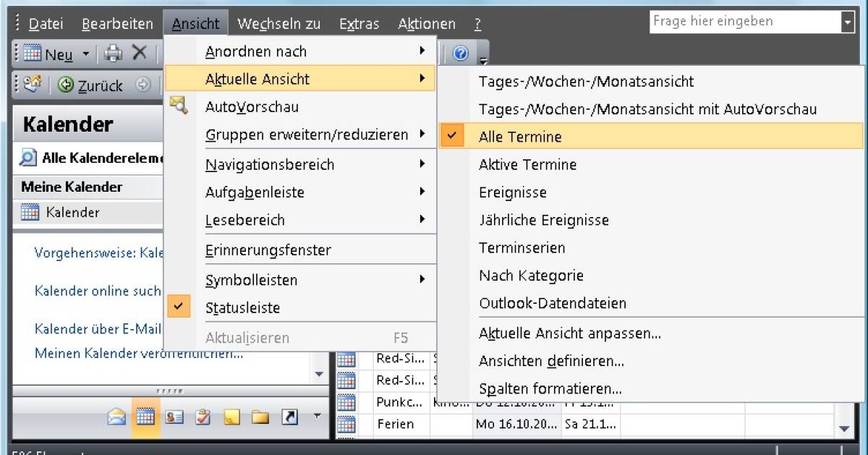Screen dimensions: 868x455
Task: Open the ? help menu
Action: coord(477,24)
